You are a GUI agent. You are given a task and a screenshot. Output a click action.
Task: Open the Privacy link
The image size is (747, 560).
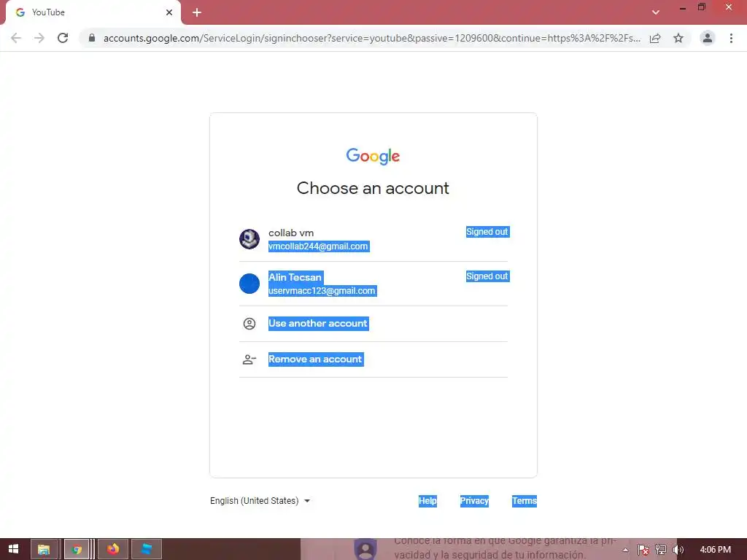(x=474, y=500)
